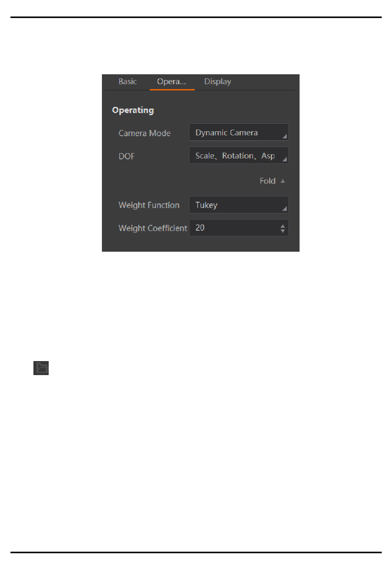This screenshot has height=581, width=392.
Task: Click the Operating section heading
Action: click(x=133, y=110)
